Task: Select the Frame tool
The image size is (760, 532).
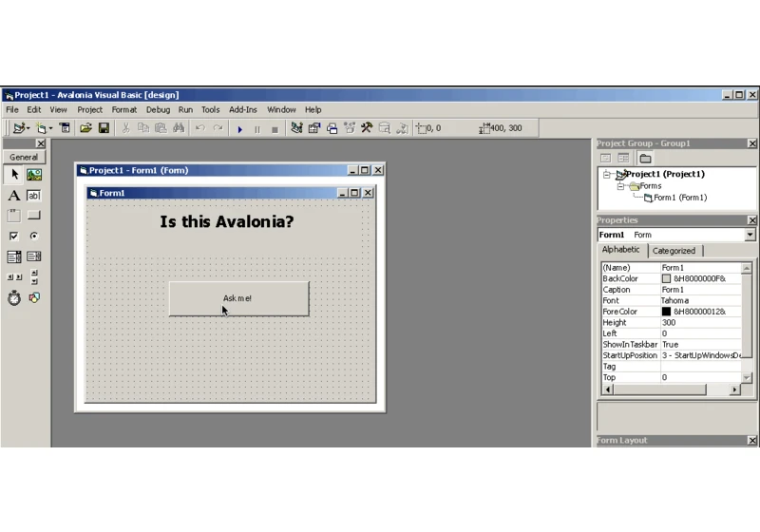Action: (x=14, y=216)
